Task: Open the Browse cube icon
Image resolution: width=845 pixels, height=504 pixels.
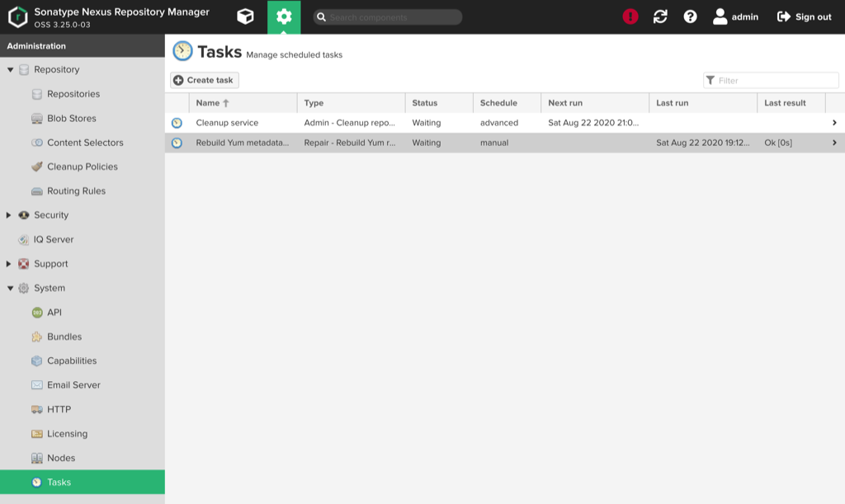Action: [245, 16]
